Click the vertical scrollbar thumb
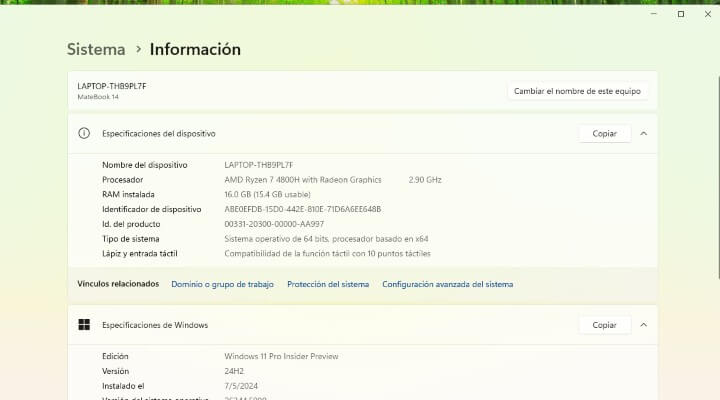720x400 pixels. [x=719, y=177]
